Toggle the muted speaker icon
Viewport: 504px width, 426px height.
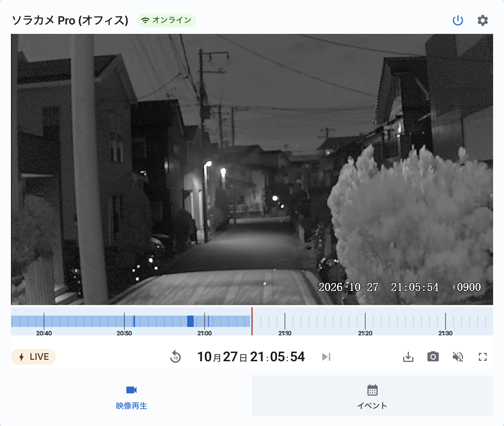point(458,357)
